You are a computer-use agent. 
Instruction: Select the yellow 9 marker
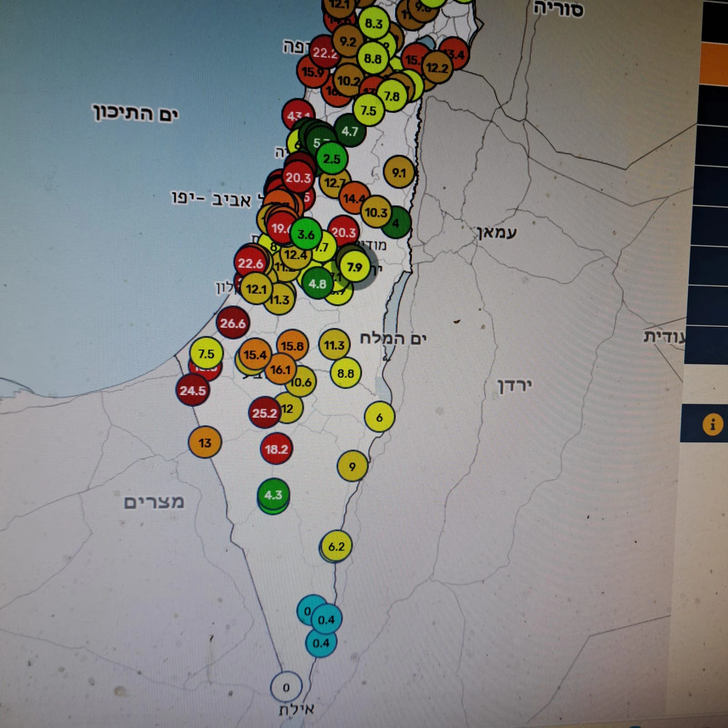(x=352, y=466)
